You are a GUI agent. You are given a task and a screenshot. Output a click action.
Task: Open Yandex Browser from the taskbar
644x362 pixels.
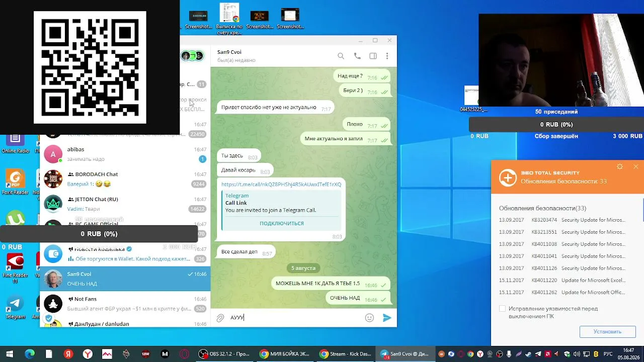coord(88,354)
